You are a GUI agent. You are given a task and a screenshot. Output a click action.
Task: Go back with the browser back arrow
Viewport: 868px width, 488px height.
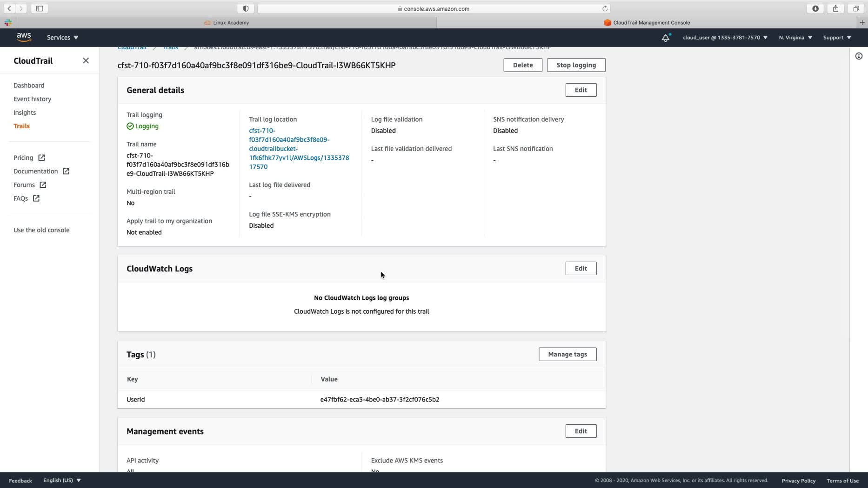click(x=9, y=8)
